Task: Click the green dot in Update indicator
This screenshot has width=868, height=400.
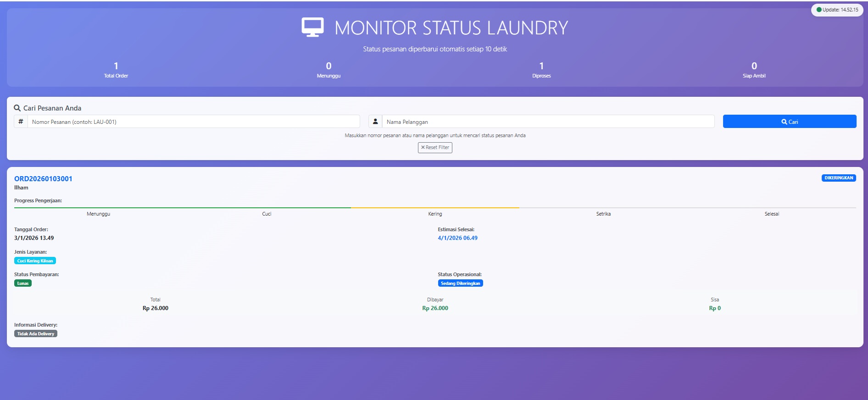Action: 819,10
